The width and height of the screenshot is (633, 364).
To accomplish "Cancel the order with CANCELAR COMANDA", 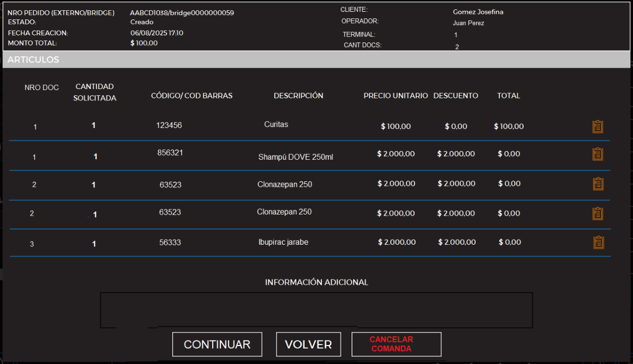I will [x=396, y=345].
